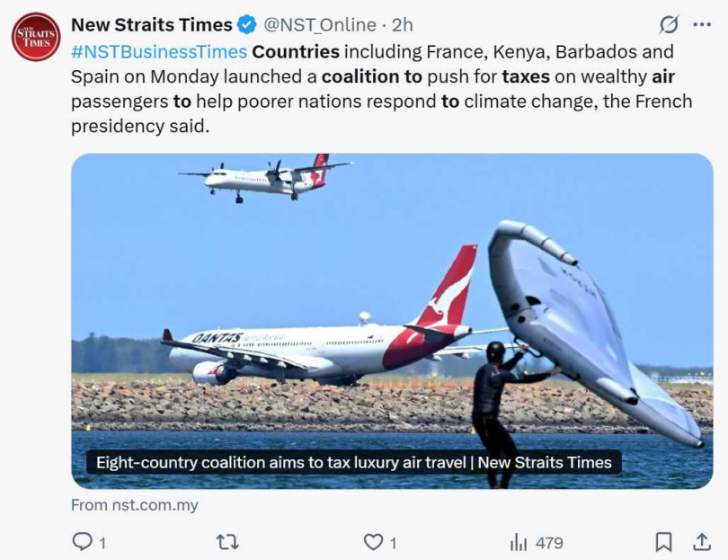Open the New Straits Times profile avatar

tap(36, 36)
